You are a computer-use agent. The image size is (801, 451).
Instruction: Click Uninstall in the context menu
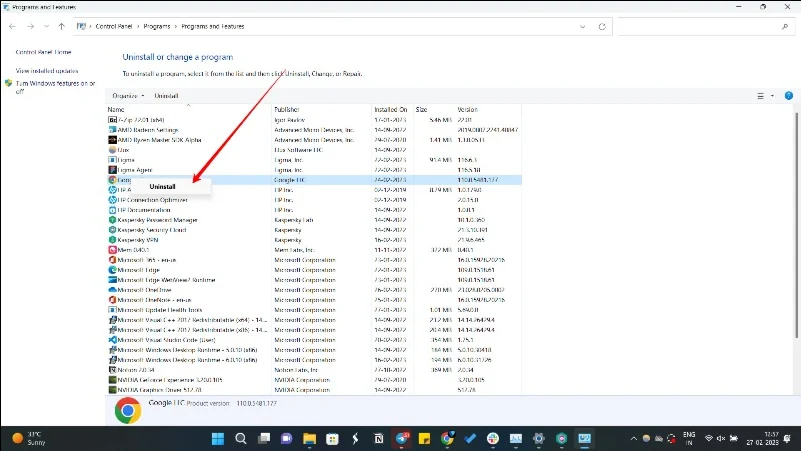(x=162, y=187)
